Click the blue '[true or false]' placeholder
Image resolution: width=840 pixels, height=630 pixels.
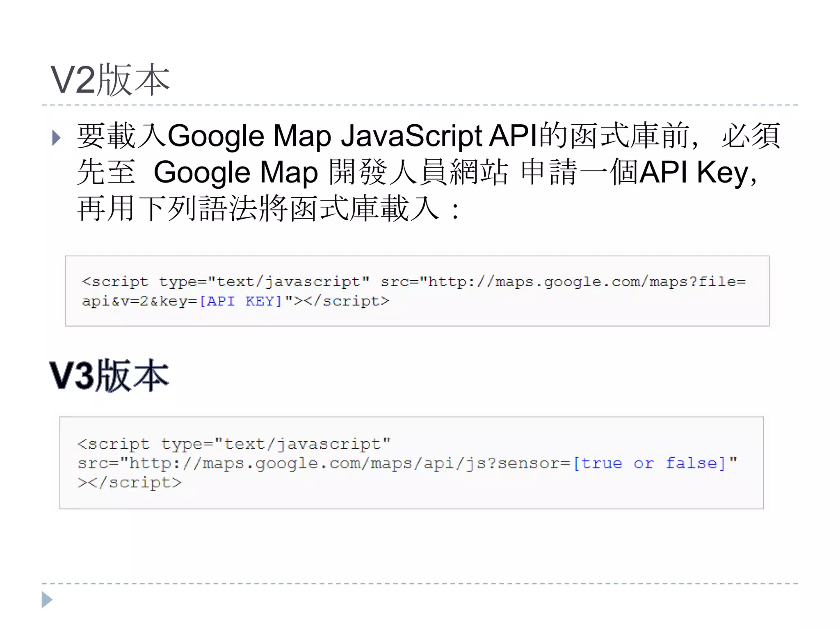point(650,463)
